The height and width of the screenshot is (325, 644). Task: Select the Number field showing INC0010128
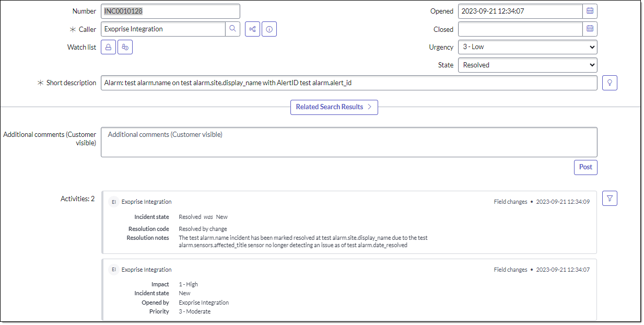pyautogui.click(x=170, y=10)
